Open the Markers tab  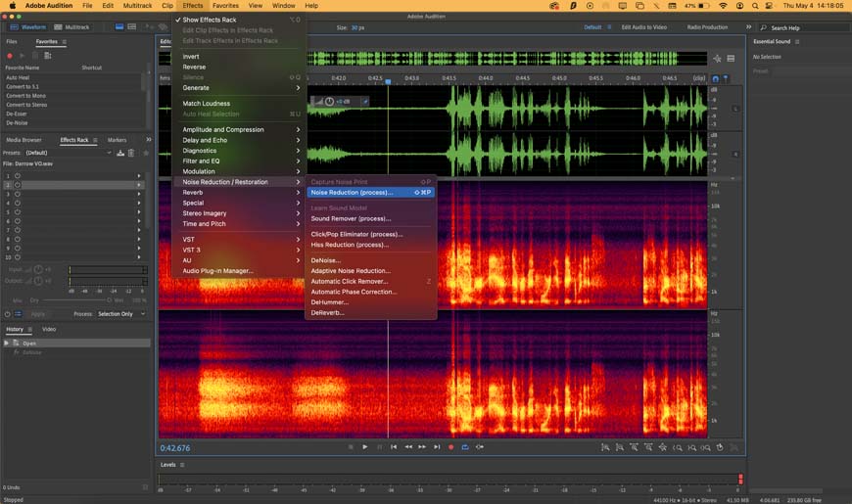pyautogui.click(x=117, y=140)
